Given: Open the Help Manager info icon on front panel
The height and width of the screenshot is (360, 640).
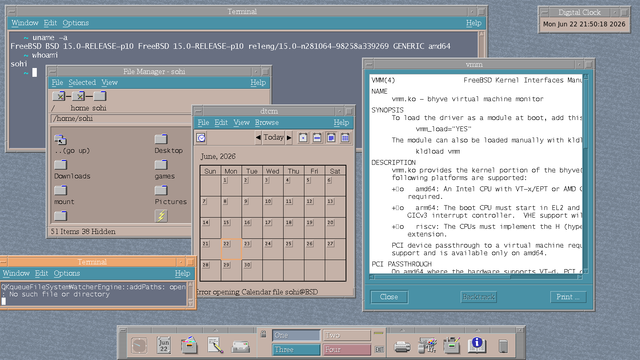Looking at the screenshot, I should pyautogui.click(x=477, y=345).
